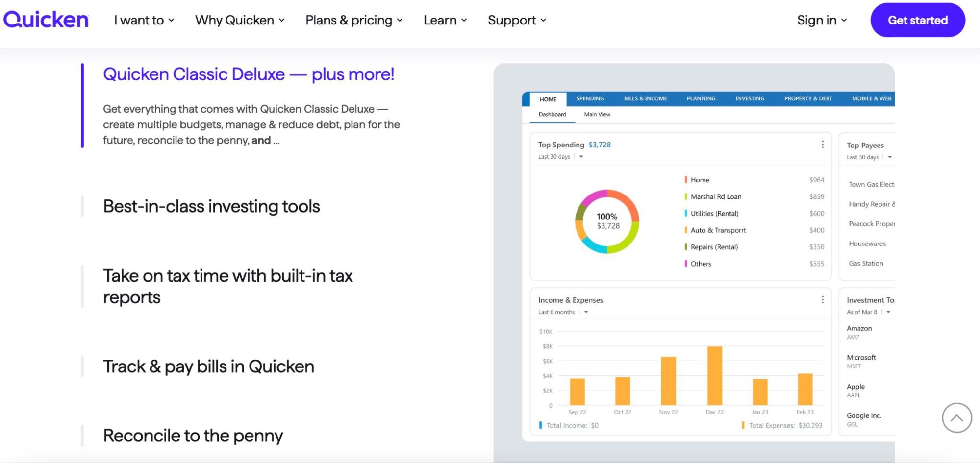
Task: Open the 'I want to' menu
Action: 144,20
